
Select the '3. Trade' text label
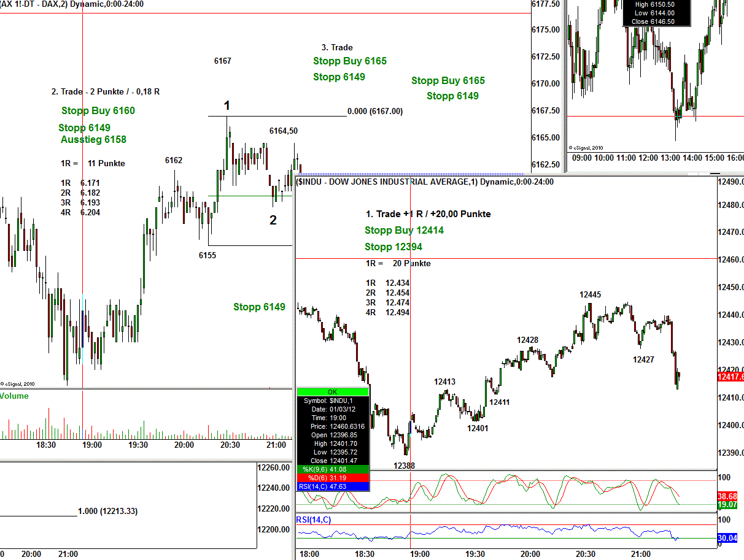click(x=337, y=47)
